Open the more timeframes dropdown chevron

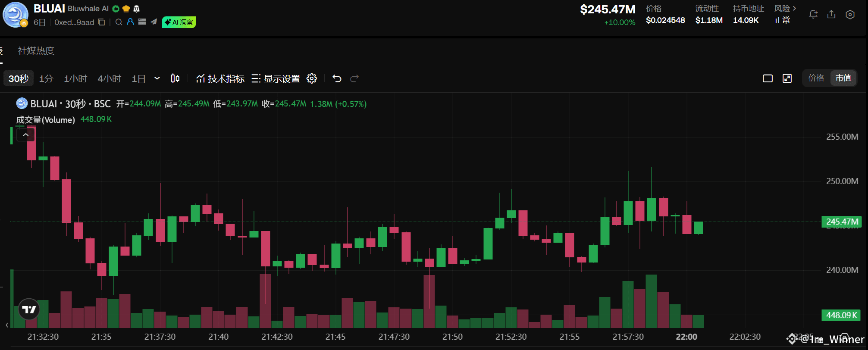[x=157, y=78]
